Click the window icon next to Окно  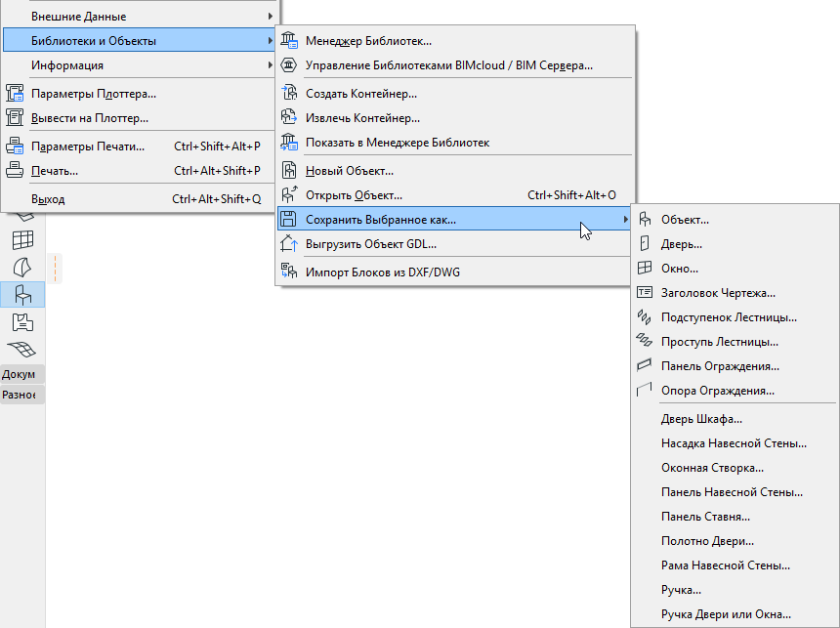point(645,268)
